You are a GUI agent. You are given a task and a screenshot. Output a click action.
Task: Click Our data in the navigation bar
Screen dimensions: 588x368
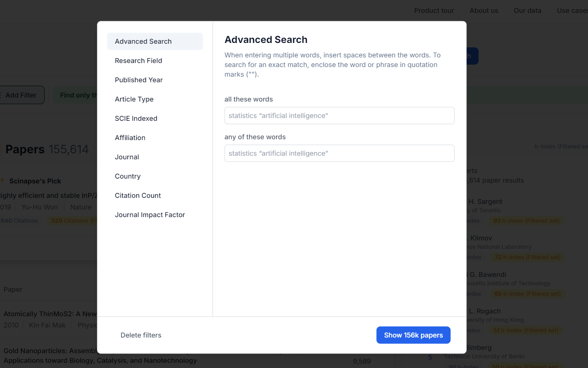tap(527, 10)
